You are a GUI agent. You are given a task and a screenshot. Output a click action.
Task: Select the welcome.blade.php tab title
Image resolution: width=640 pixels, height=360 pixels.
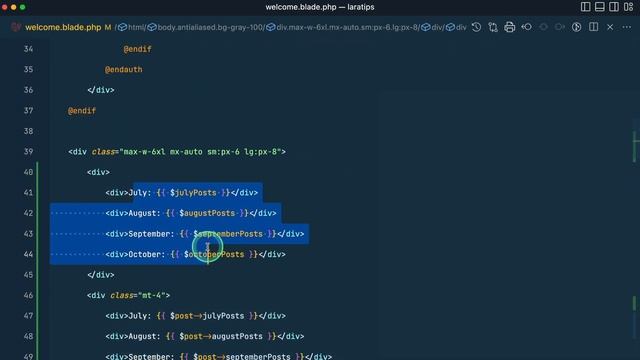(x=63, y=27)
